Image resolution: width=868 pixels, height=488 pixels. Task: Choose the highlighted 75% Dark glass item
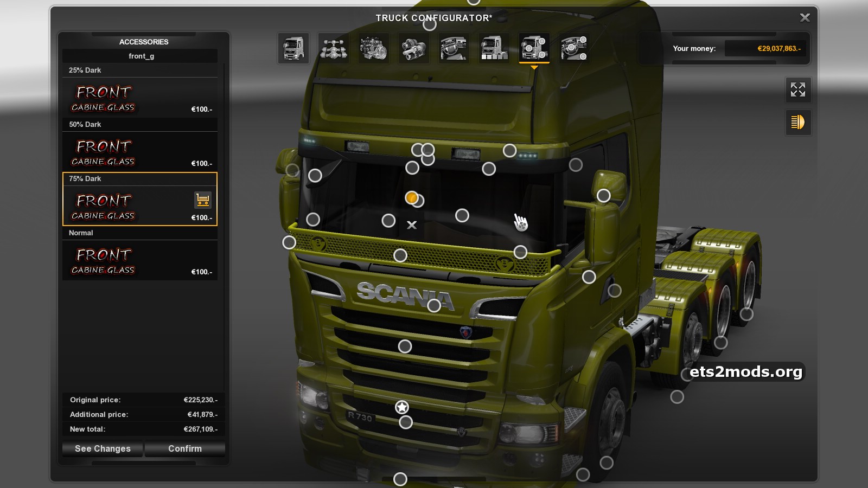(140, 199)
